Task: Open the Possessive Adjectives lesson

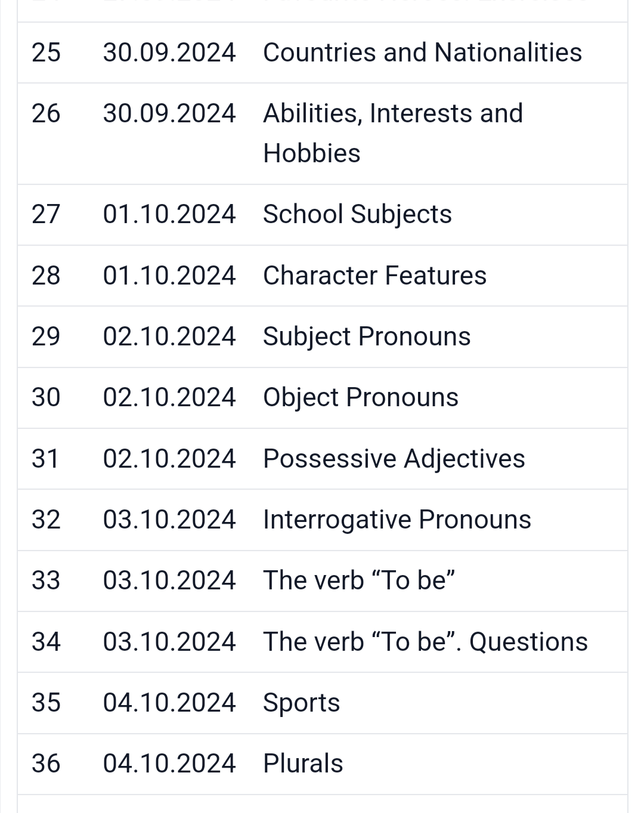Action: tap(394, 459)
